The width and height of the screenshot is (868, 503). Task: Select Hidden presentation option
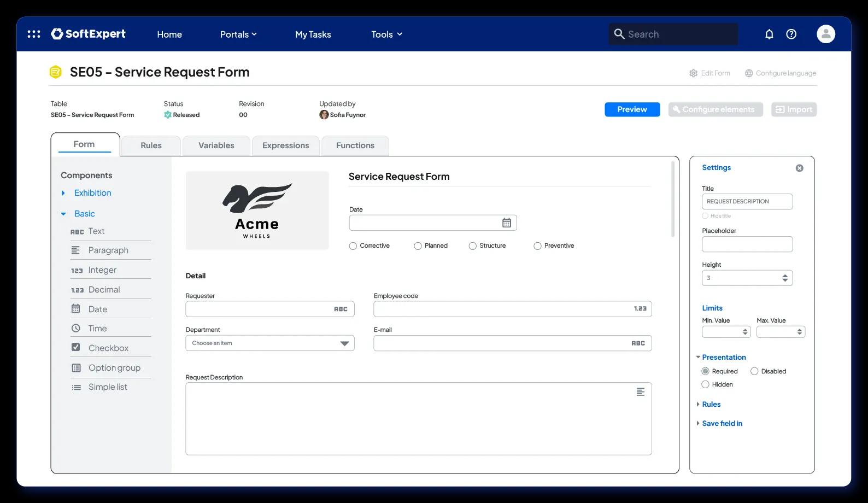705,384
